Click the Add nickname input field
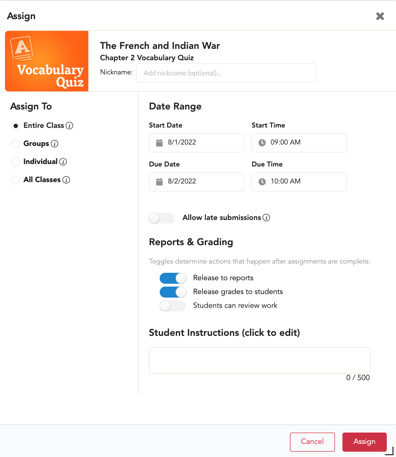 (226, 73)
